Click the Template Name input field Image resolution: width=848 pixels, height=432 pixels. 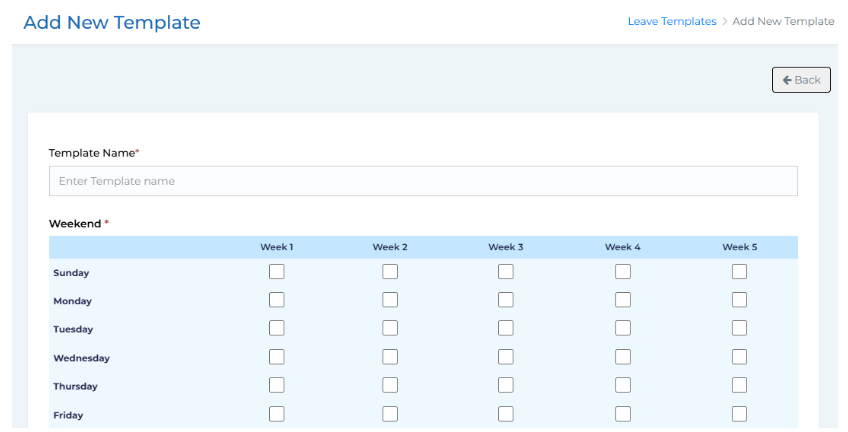(423, 181)
